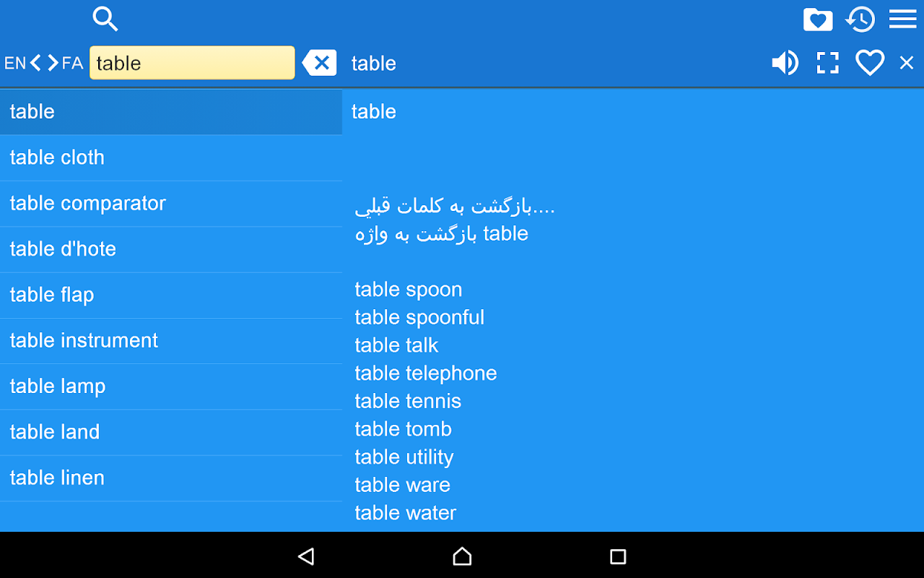Swap EN and FA translation direction

43,63
